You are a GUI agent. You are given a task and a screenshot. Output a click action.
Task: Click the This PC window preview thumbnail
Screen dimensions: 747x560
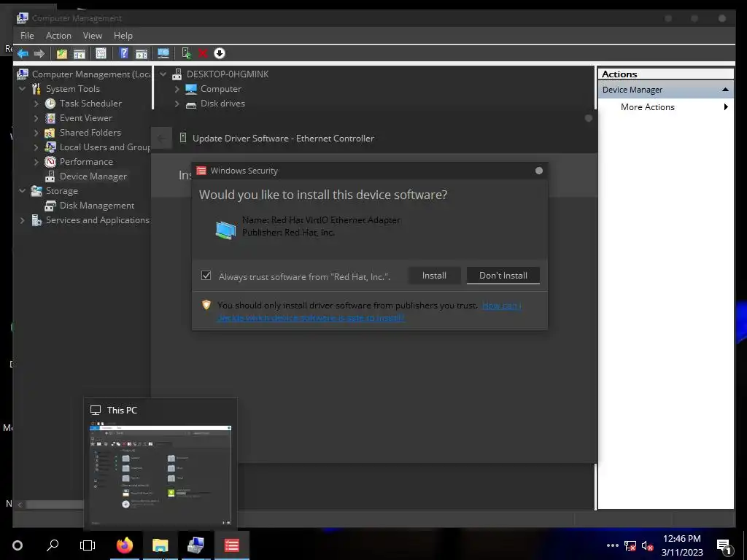click(x=160, y=475)
